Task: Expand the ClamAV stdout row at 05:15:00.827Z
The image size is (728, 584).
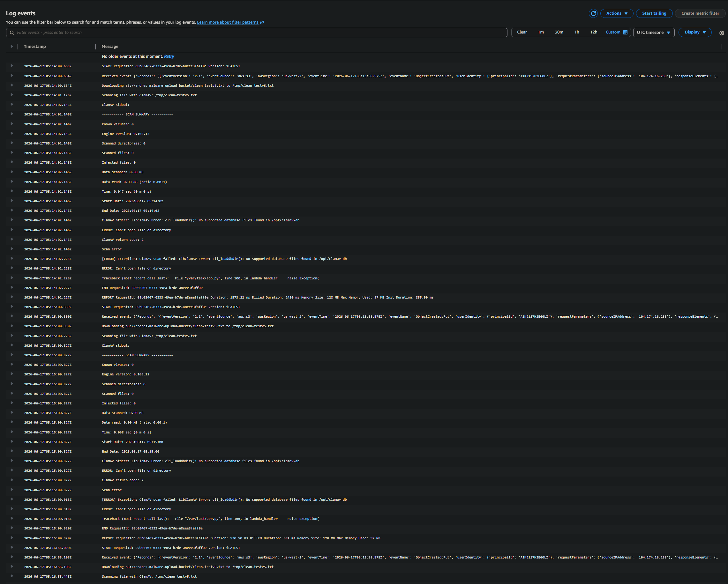Action: (12, 345)
